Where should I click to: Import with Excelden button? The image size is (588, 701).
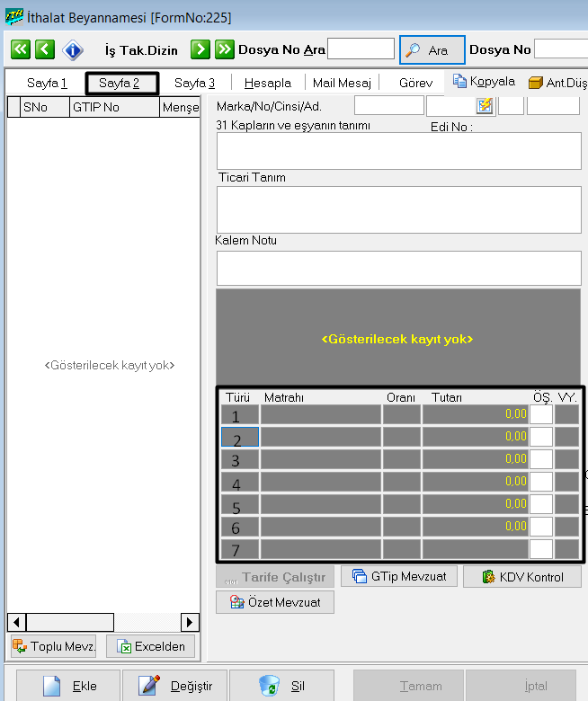[151, 646]
